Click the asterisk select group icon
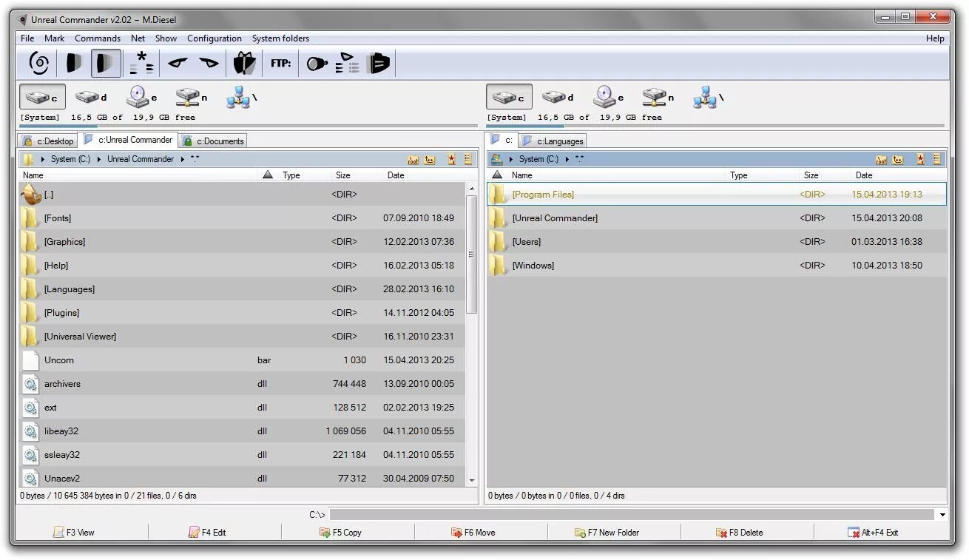This screenshot has height=560, width=969. click(x=141, y=63)
